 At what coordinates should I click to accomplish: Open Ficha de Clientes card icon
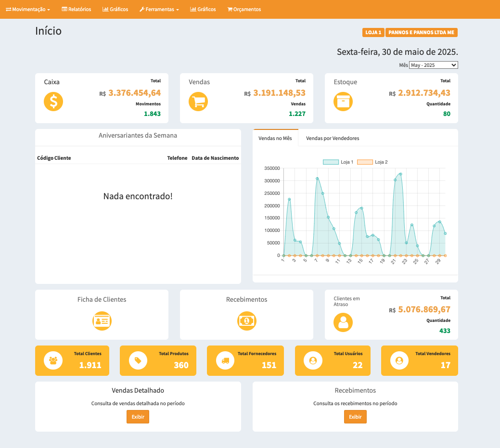[x=102, y=321]
